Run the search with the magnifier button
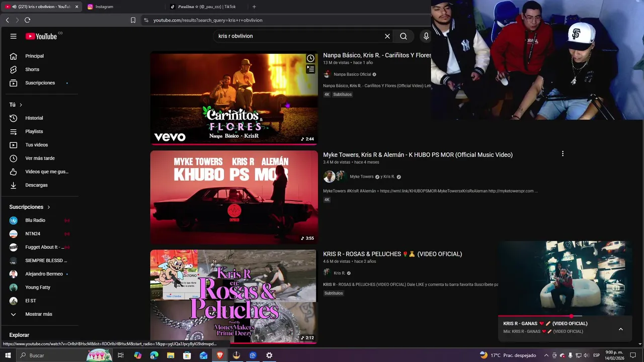Image resolution: width=644 pixels, height=362 pixels. pos(404,36)
